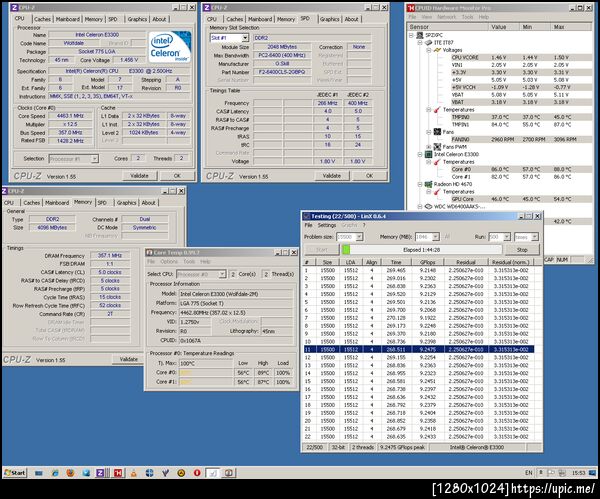
Task: Click Validate in the Memory CPU-Z window
Action: pyautogui.click(x=129, y=360)
